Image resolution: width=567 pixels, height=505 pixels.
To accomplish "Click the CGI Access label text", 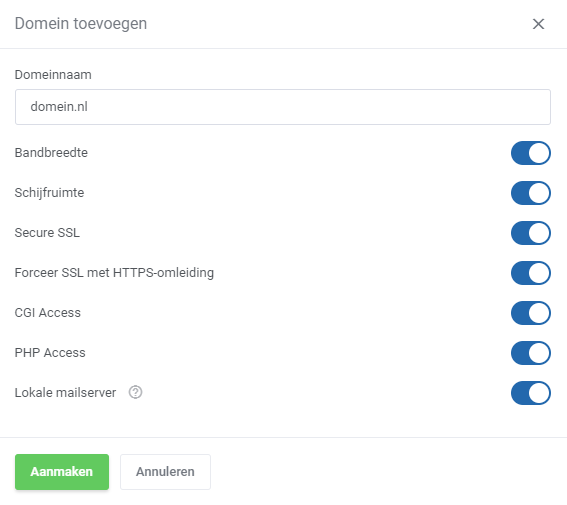I will click(48, 313).
